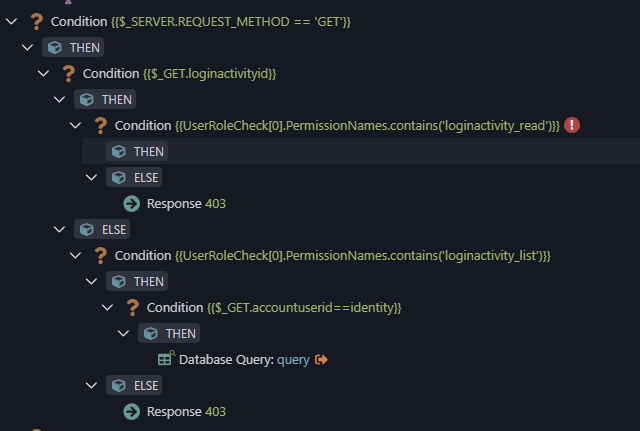Viewport: 640px width, 431px height.
Task: Click the first Response 403 arrow icon
Action: click(x=131, y=203)
